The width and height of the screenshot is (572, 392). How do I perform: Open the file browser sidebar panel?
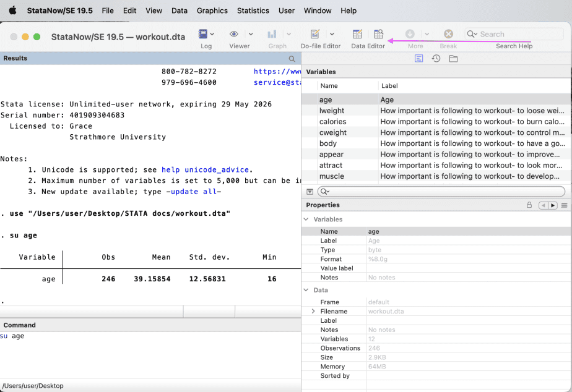point(453,58)
